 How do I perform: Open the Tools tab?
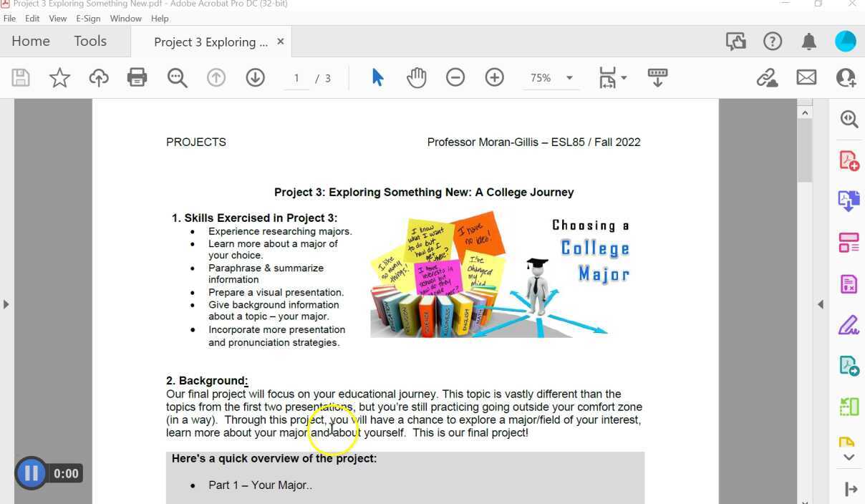coord(90,41)
